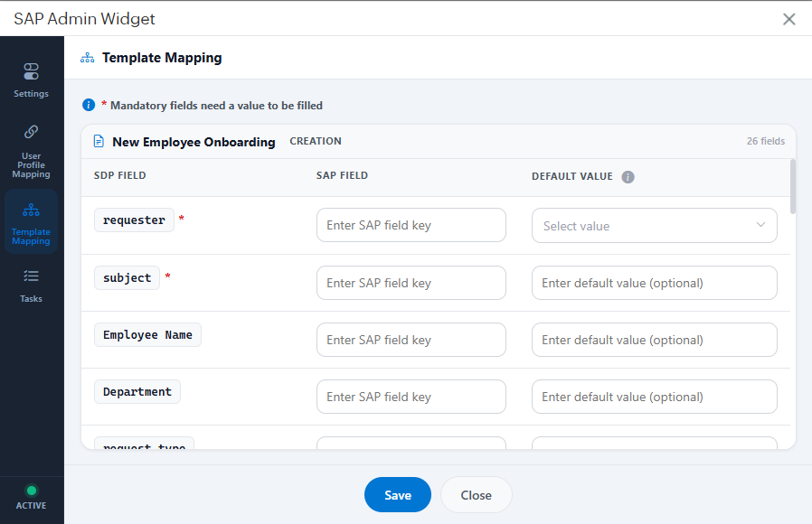Click the Department field tag
812x524 pixels.
pos(137,391)
